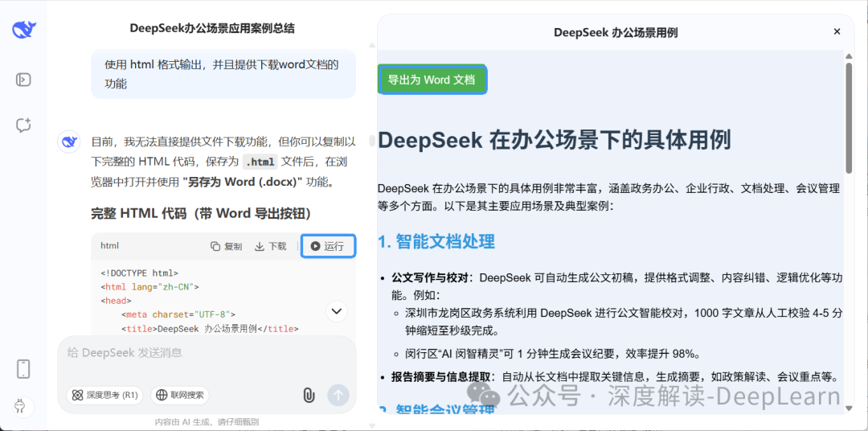Close the DeepSeek 办公场景用例 preview panel
This screenshot has width=868, height=431.
point(837,32)
